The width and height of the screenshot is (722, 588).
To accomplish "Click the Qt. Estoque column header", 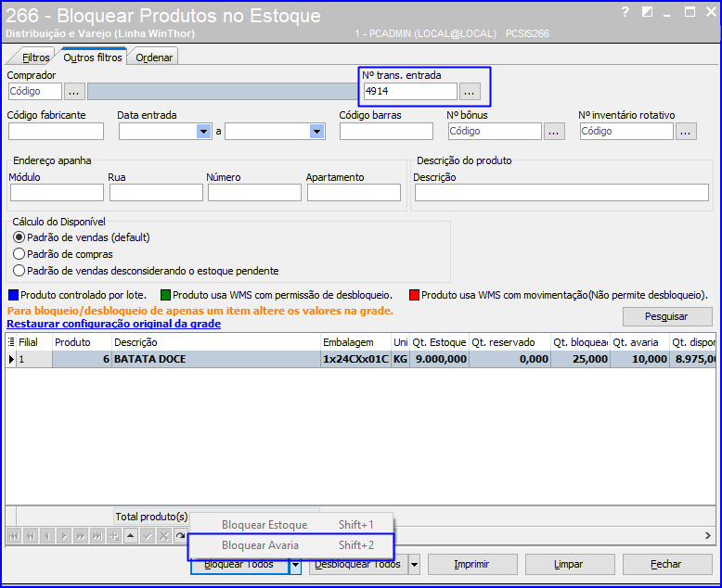I will point(439,342).
